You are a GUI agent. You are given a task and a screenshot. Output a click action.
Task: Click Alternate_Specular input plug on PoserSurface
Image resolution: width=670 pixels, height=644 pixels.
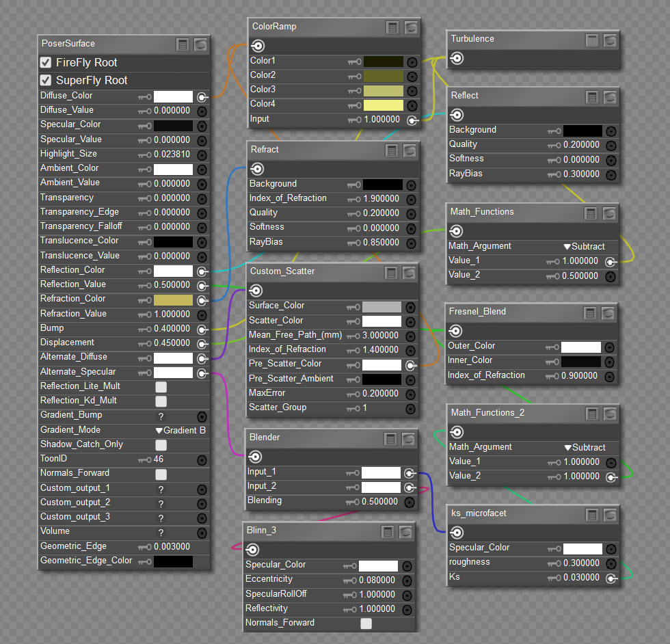coord(202,373)
